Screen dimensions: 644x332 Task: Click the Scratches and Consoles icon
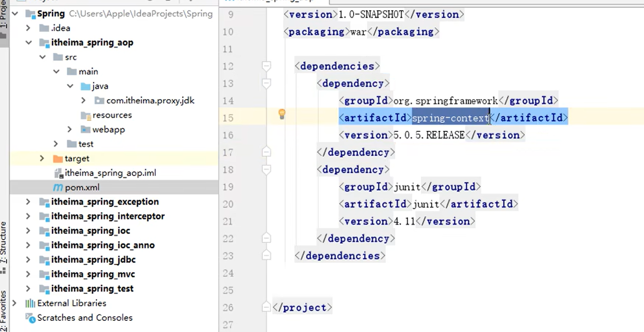(30, 318)
